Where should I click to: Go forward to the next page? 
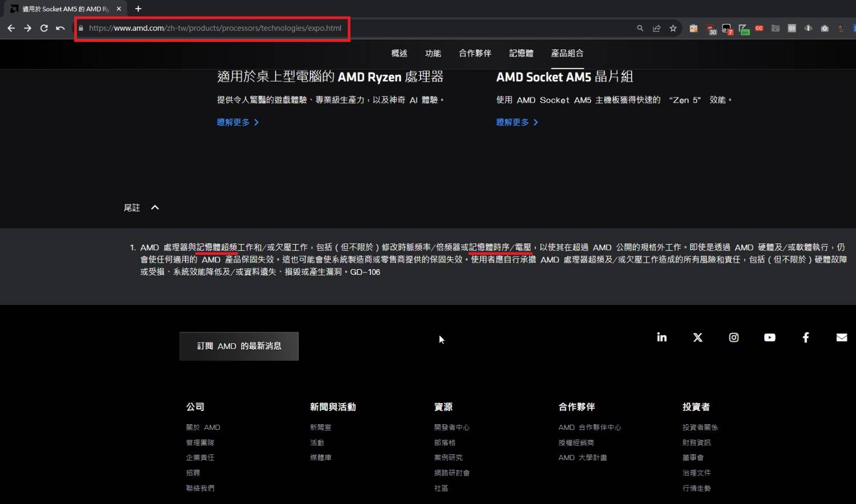click(27, 28)
